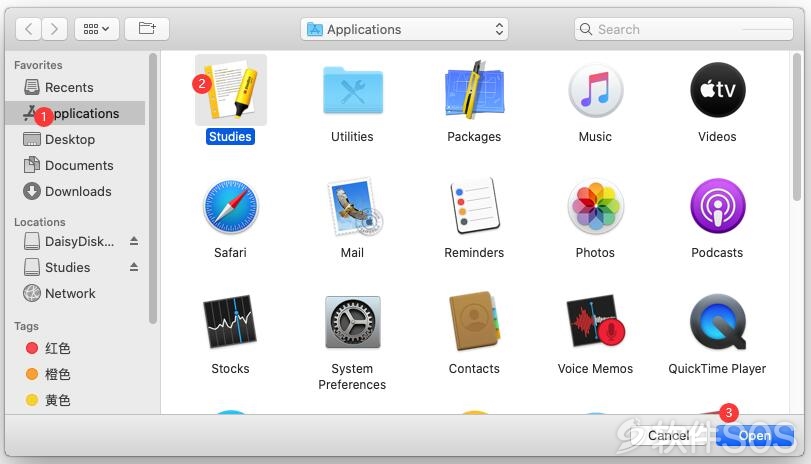Open Desktop in the sidebar
Viewport: 811px width, 464px height.
75,139
